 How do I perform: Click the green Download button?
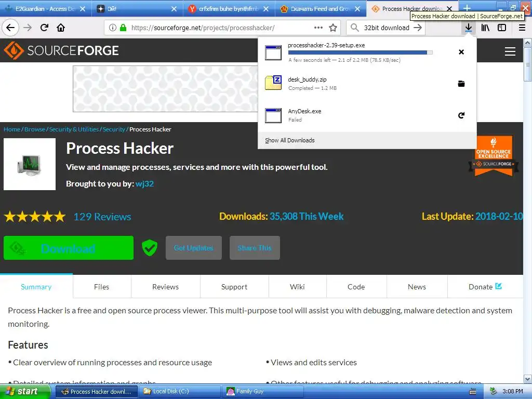(x=69, y=248)
